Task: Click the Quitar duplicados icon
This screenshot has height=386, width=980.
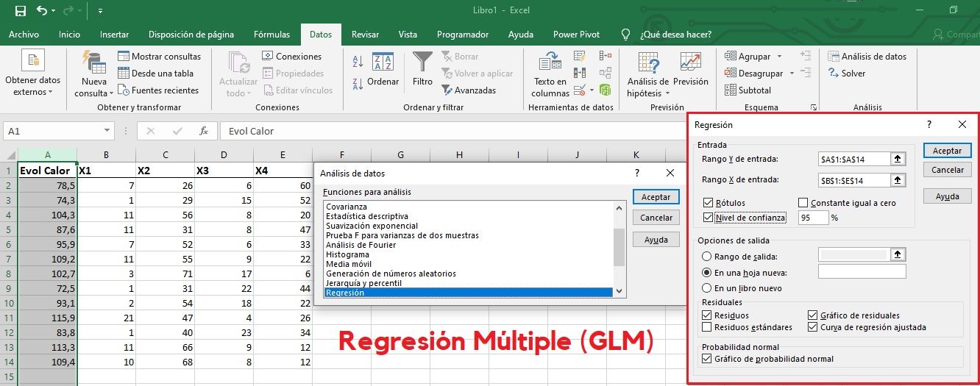Action: (x=580, y=73)
